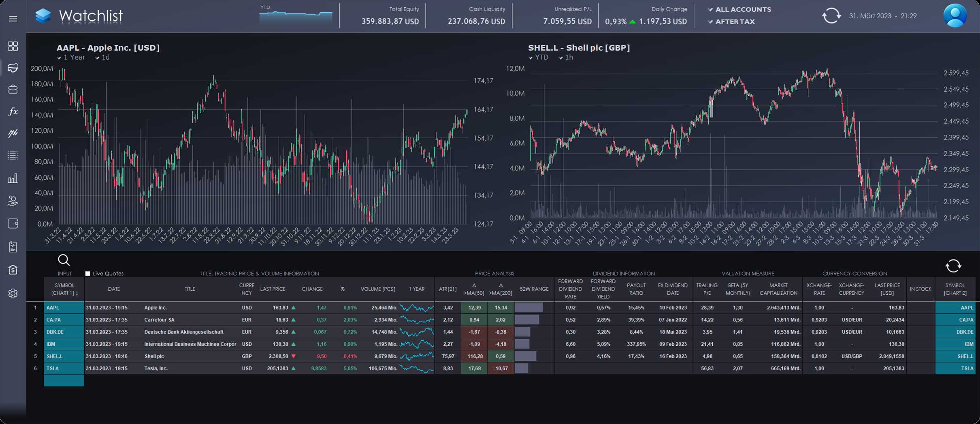Open the list view sidebar icon
This screenshot has width=980, height=424.
tap(13, 155)
